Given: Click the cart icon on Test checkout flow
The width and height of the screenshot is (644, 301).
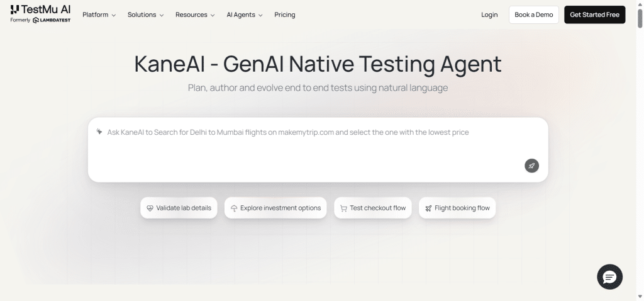Looking at the screenshot, I should tap(344, 208).
